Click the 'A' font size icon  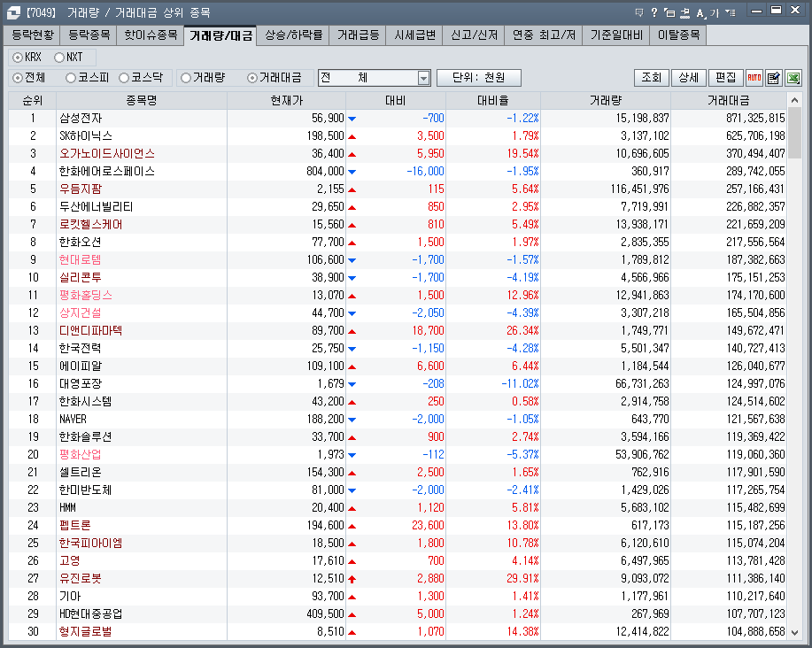(x=700, y=13)
